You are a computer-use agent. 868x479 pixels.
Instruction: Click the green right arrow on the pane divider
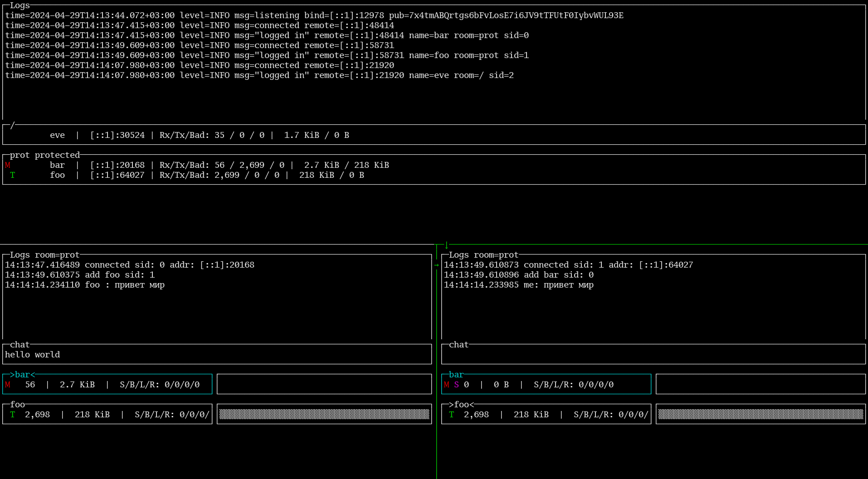point(436,265)
